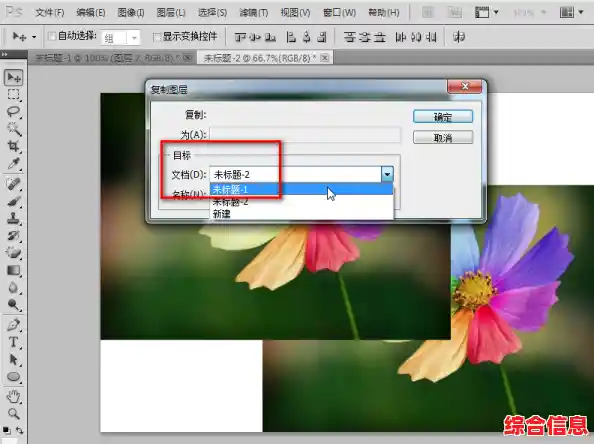This screenshot has height=444, width=594.
Task: Select the Path Selection tool
Action: coord(14,359)
